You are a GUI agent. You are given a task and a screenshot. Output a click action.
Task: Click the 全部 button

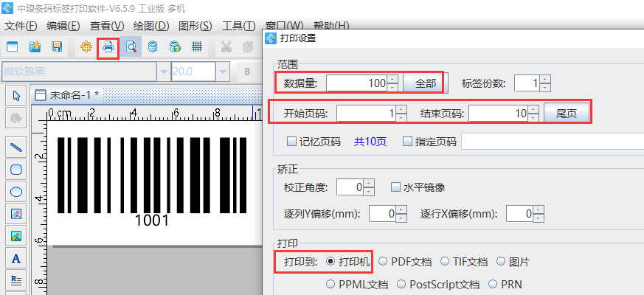click(426, 84)
